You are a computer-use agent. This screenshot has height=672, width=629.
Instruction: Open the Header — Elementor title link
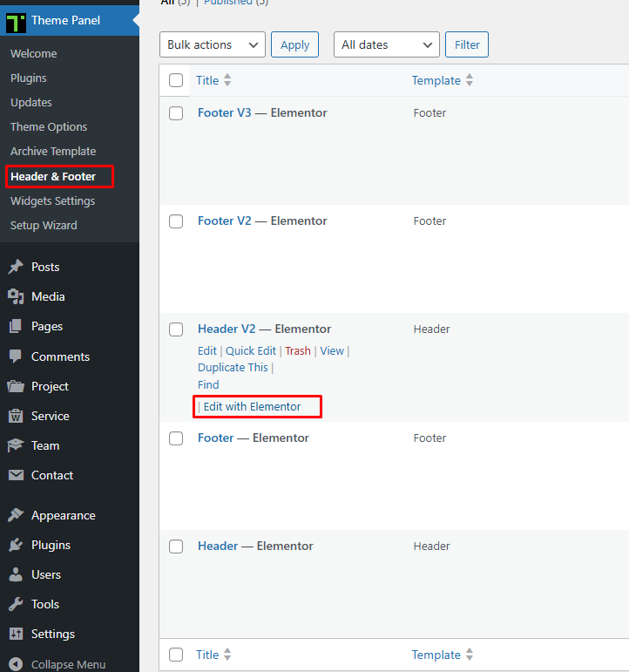coord(218,546)
